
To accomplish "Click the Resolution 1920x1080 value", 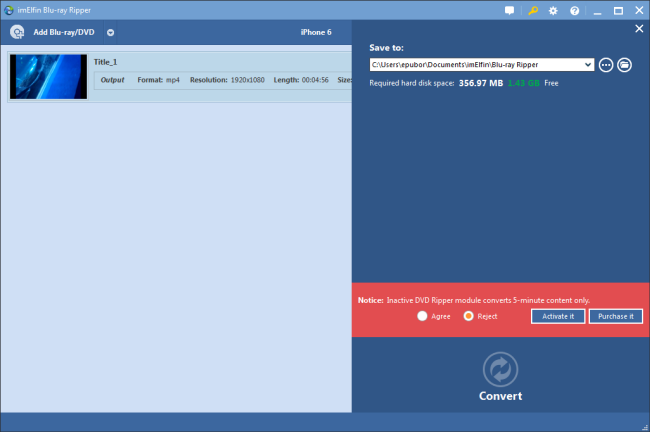I will (247, 80).
